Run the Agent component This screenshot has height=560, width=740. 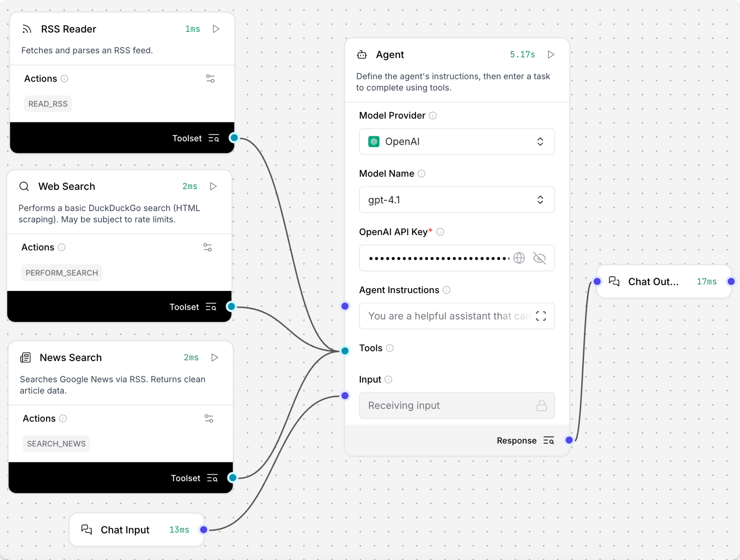[x=551, y=55]
